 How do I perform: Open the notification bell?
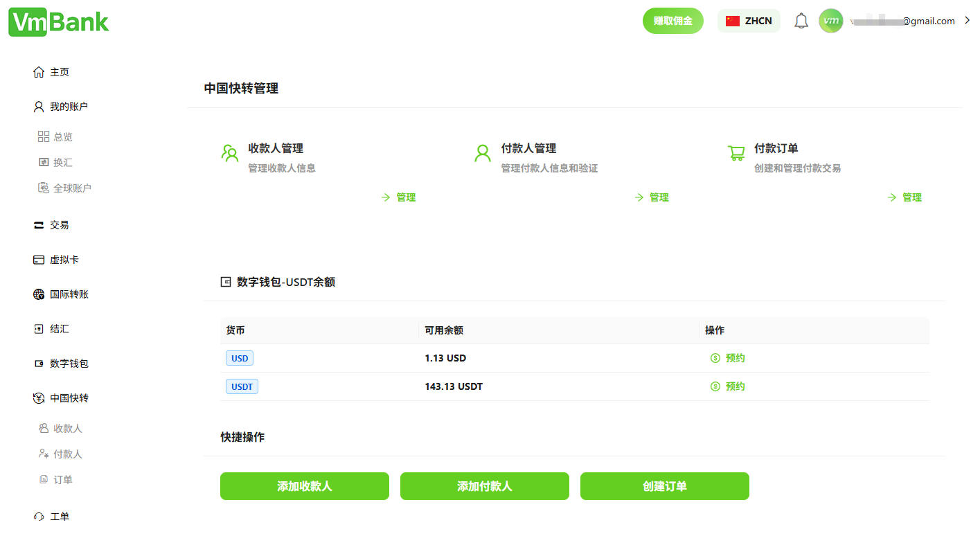pyautogui.click(x=801, y=20)
